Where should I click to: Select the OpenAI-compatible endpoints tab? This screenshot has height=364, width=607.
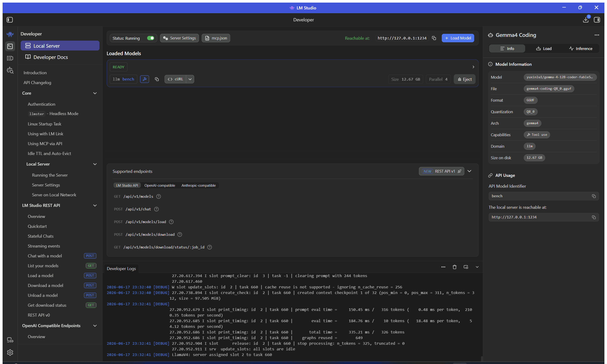coord(160,186)
